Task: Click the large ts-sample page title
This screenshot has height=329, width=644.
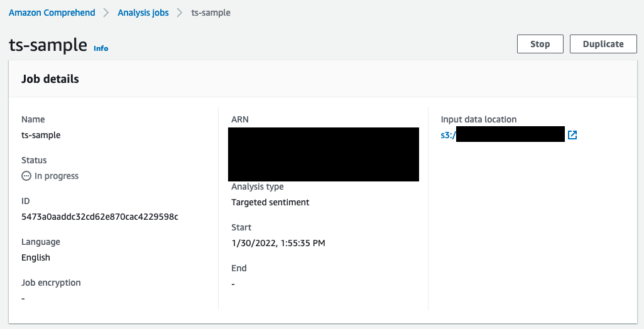Action: pos(48,45)
